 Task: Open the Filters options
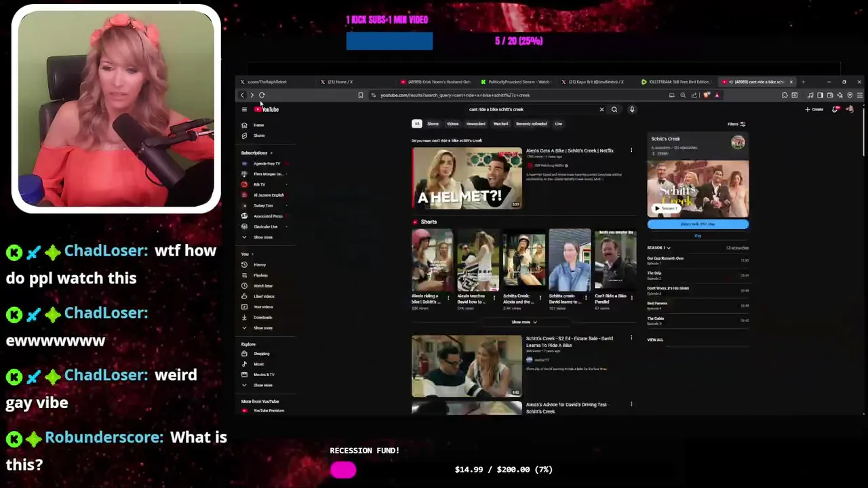[736, 124]
